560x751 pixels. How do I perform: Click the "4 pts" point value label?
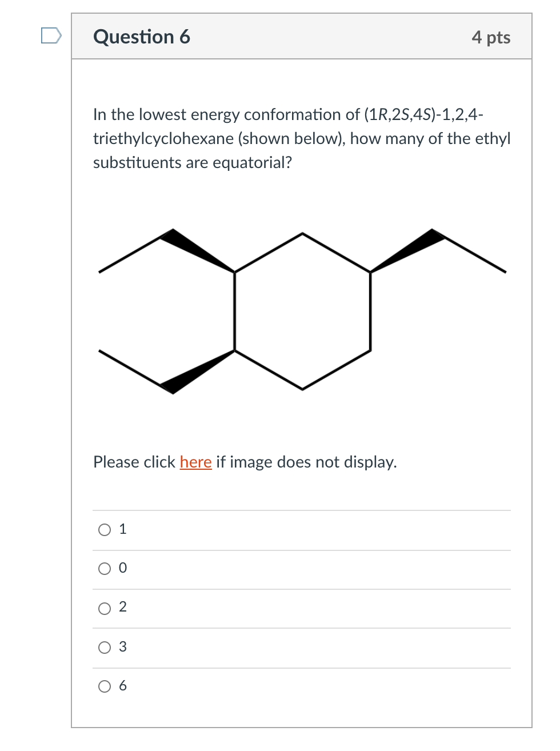click(x=492, y=37)
